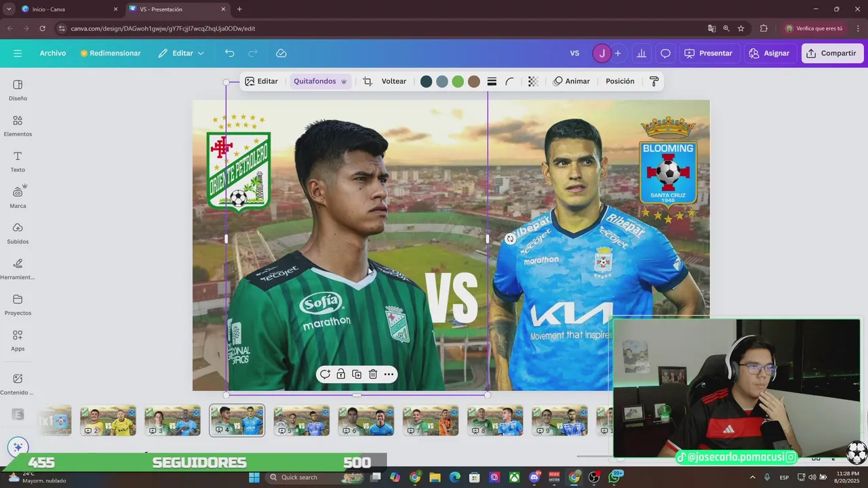This screenshot has height=488, width=868.
Task: Open the Herramientas drawing tools panel
Action: (18, 269)
